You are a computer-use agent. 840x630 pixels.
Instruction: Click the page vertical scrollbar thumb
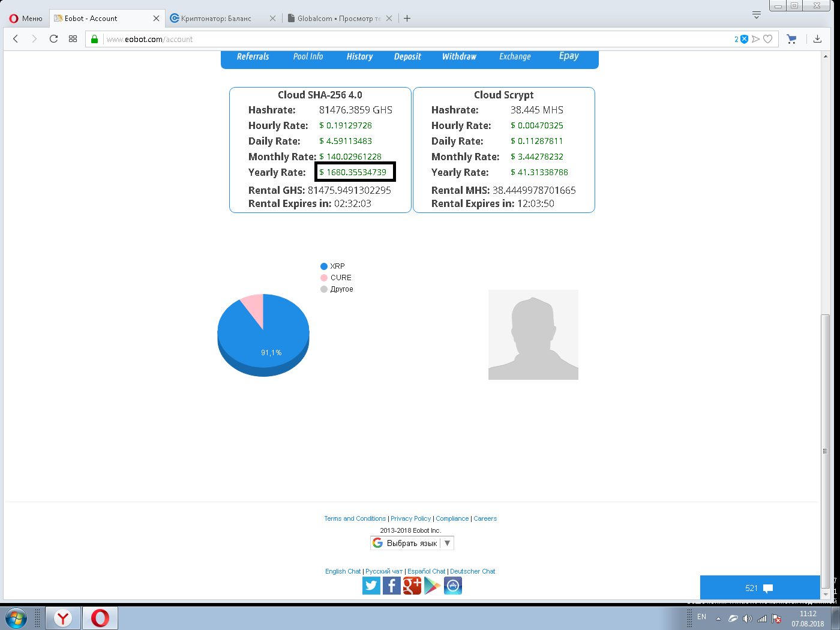[x=826, y=450]
